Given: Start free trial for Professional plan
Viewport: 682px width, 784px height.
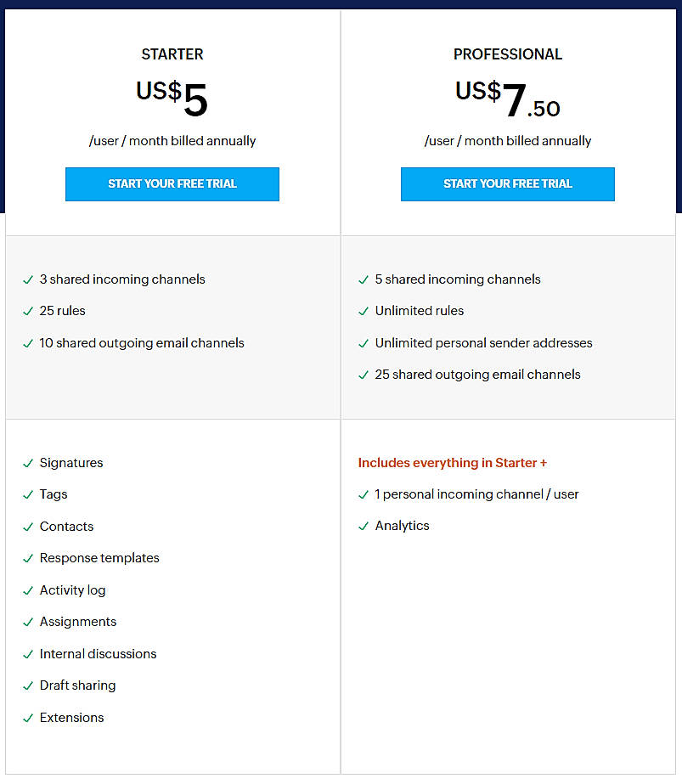Looking at the screenshot, I should tap(507, 184).
